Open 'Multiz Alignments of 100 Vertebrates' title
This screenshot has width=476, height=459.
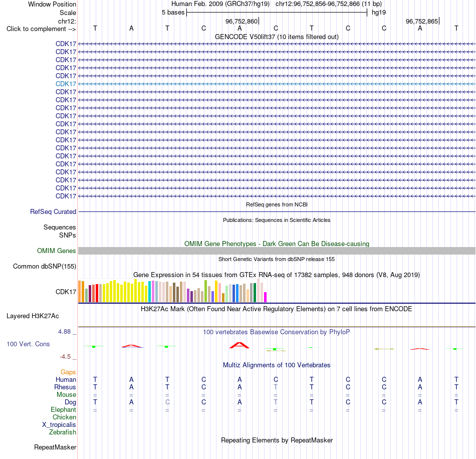pyautogui.click(x=277, y=365)
